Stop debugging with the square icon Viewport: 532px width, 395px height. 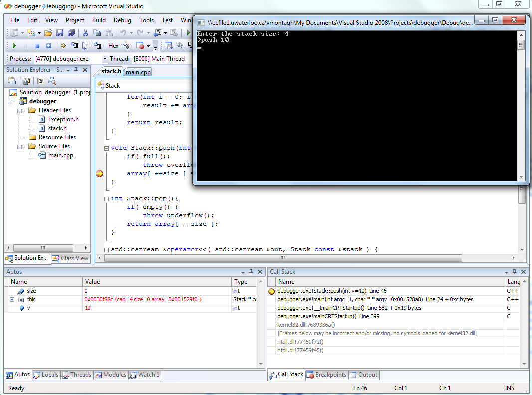pos(37,46)
